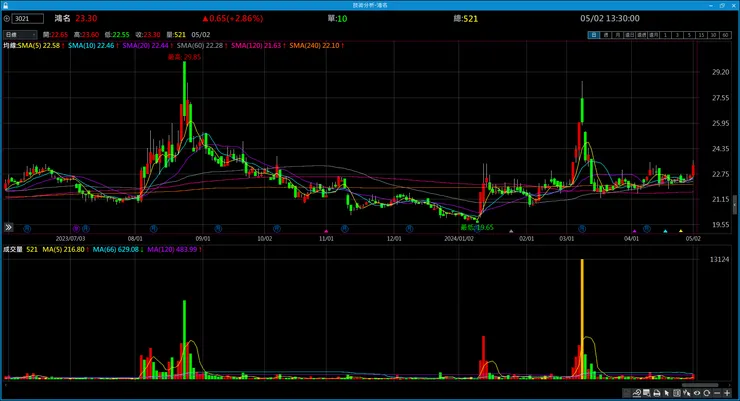This screenshot has width=740, height=401.
Task: Click the timestamp 05/02 13:30:00
Action: 610,18
